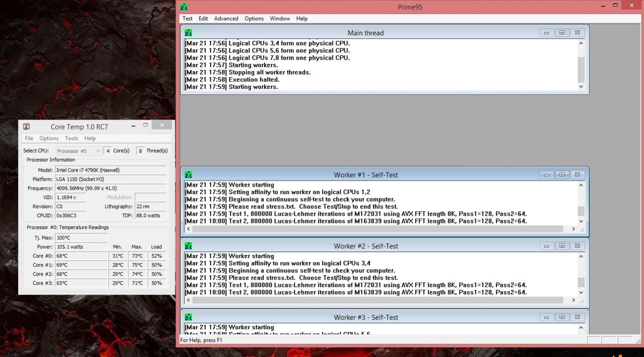
Task: Close the Worker #1 child window
Action: (x=577, y=174)
